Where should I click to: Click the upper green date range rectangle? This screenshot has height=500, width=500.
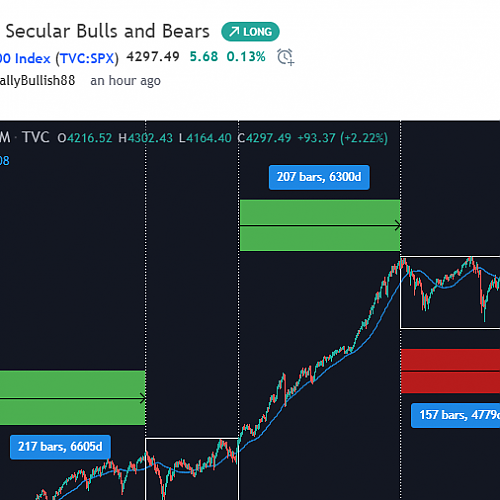point(320,225)
